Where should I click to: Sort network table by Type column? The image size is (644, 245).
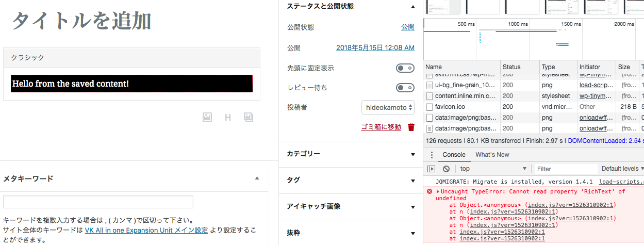558,67
